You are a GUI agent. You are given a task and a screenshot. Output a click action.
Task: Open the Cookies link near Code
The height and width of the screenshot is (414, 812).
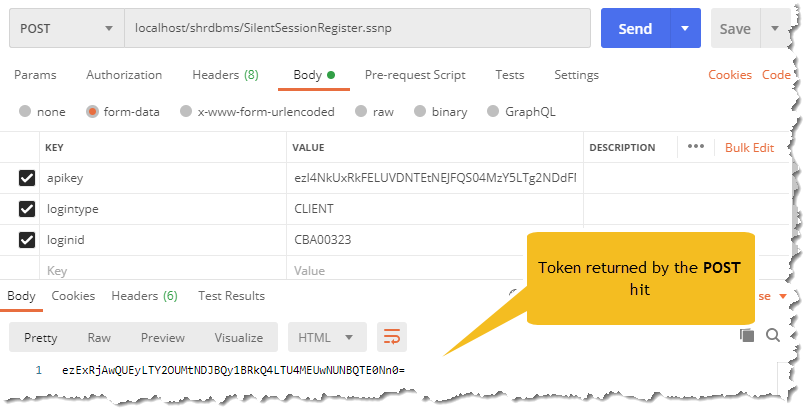click(730, 75)
